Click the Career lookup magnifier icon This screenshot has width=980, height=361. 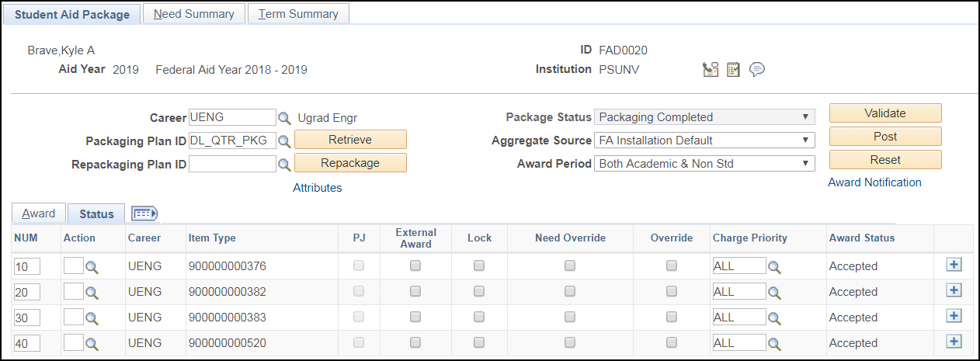284,118
